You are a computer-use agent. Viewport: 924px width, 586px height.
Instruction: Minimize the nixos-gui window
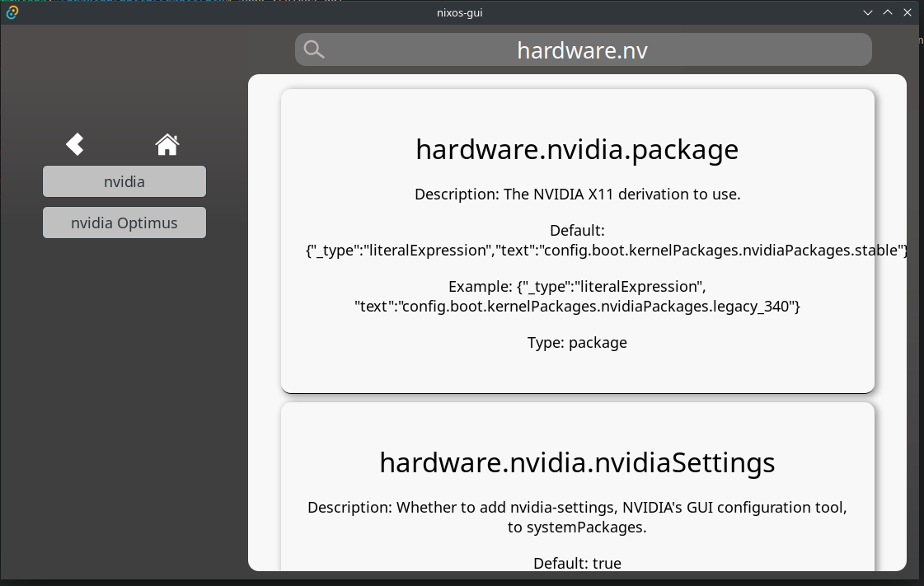[867, 12]
